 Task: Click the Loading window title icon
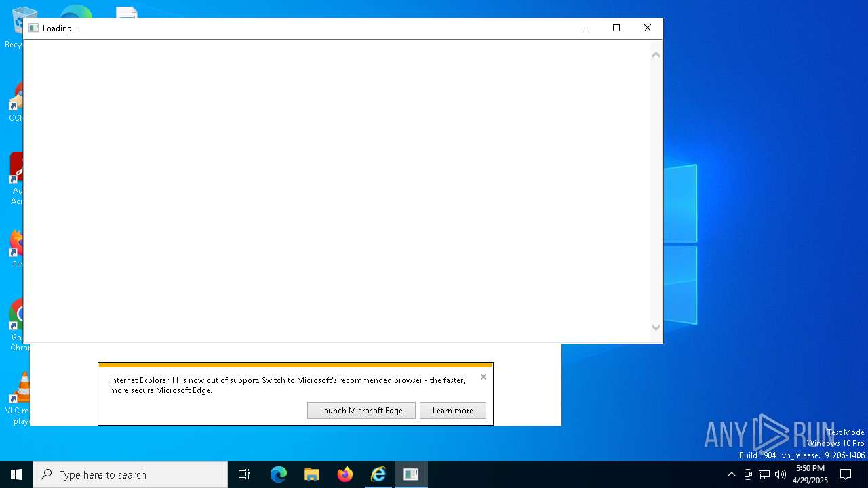point(33,28)
